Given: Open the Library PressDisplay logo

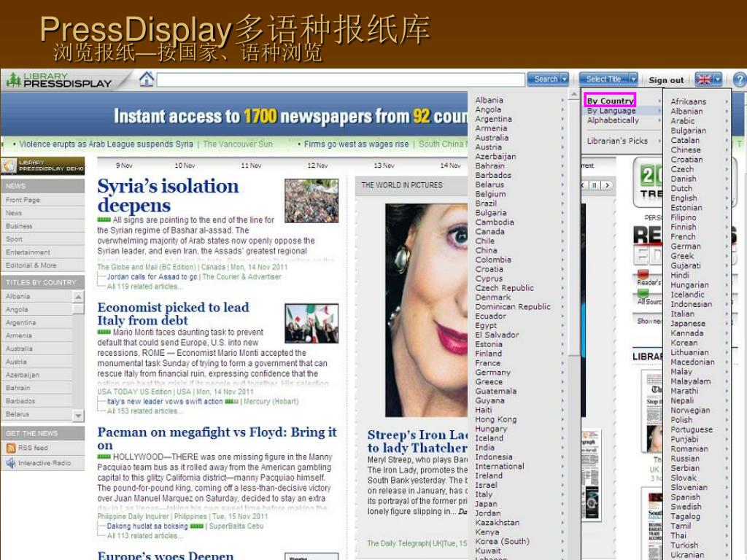Looking at the screenshot, I should tap(60, 80).
